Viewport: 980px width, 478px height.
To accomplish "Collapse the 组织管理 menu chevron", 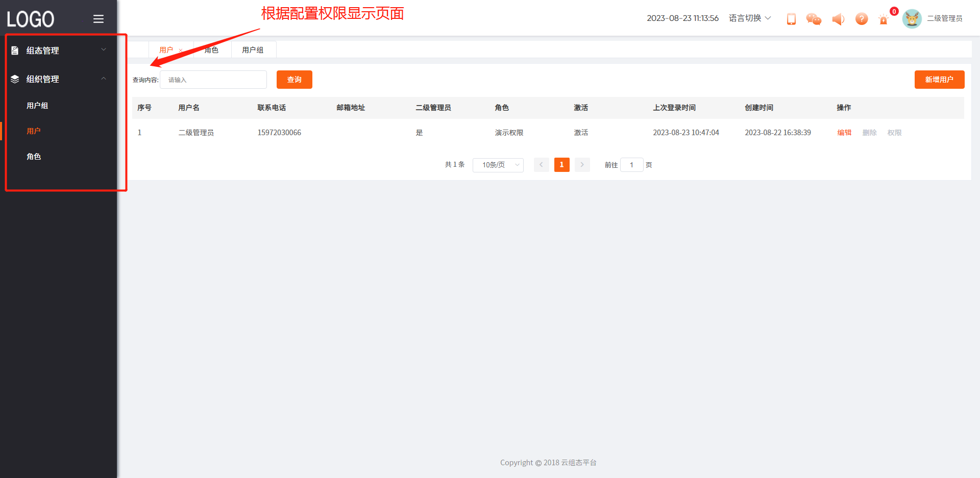I will click(x=104, y=79).
